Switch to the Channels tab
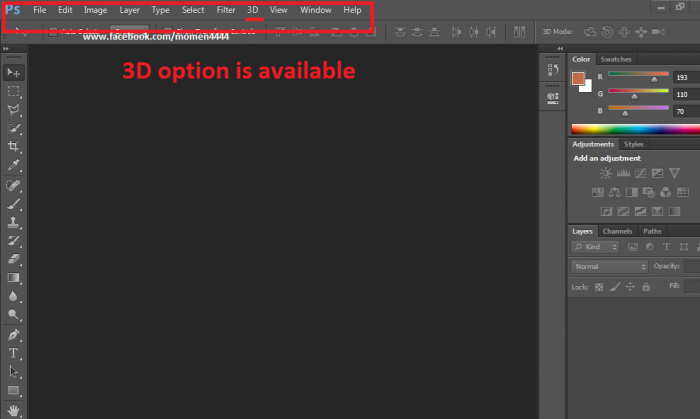 tap(617, 231)
